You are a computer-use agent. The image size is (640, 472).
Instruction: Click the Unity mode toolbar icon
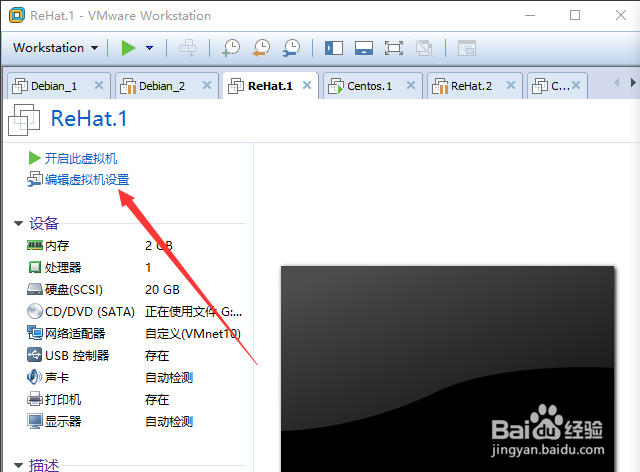[x=424, y=48]
